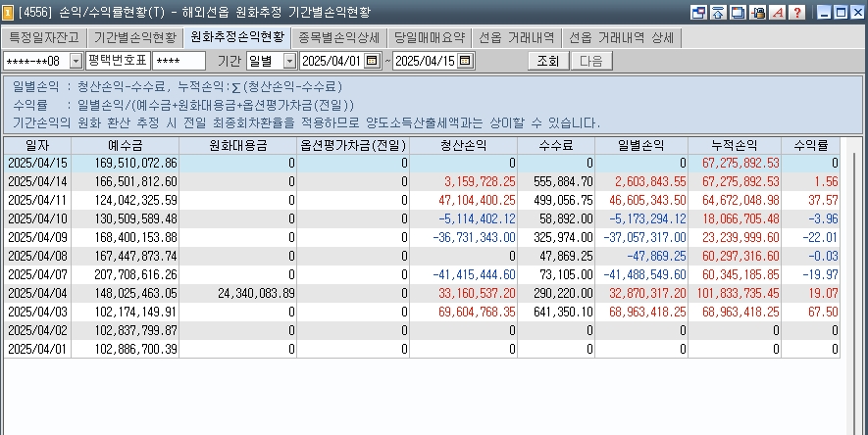Click the start date field 2025/04/01

332,61
